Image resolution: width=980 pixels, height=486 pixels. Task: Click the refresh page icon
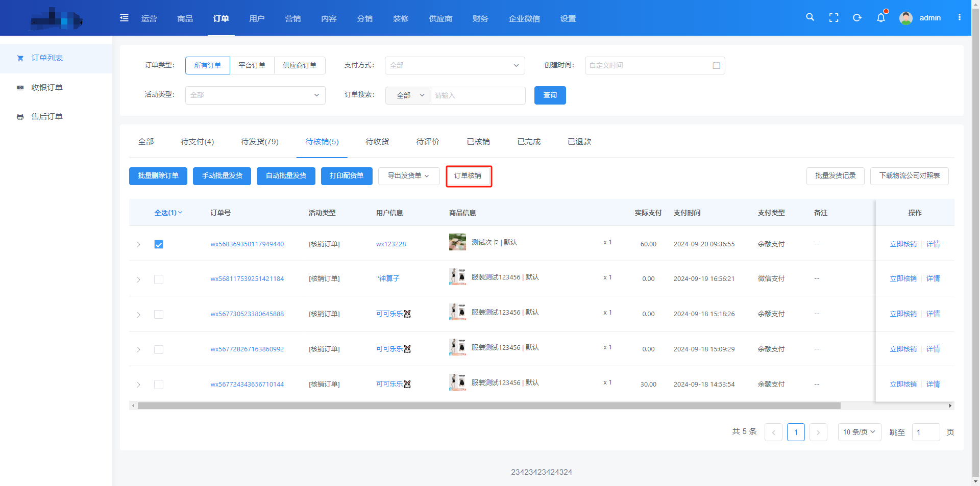857,18
